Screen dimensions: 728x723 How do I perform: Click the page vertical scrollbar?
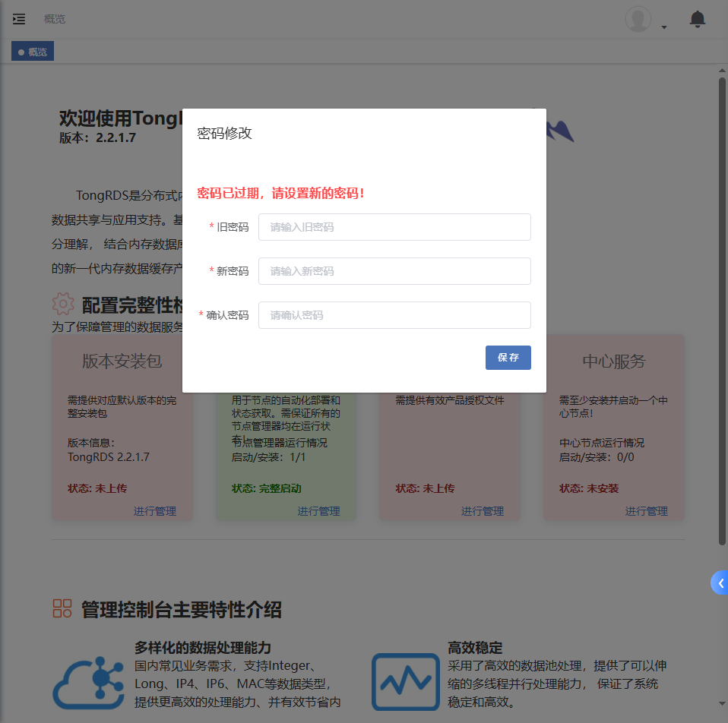point(722,311)
